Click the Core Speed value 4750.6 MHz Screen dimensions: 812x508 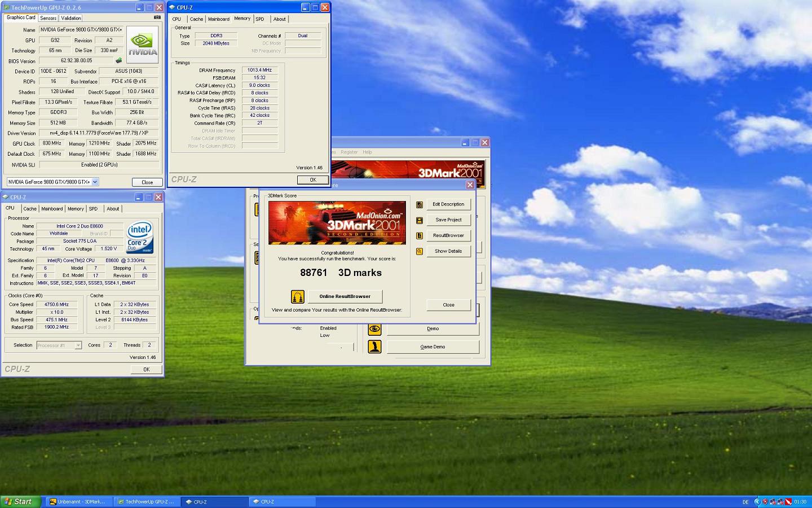pyautogui.click(x=56, y=304)
